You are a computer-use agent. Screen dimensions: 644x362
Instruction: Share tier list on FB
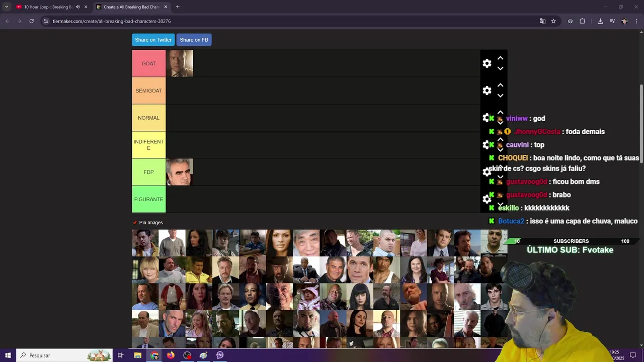(194, 40)
